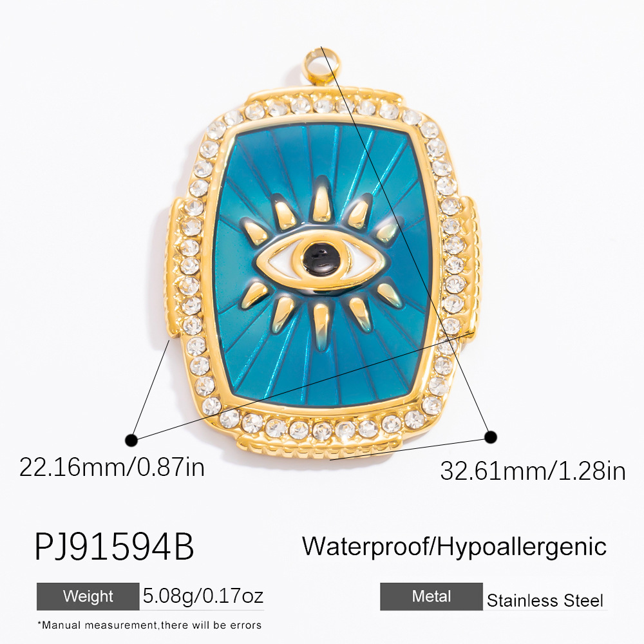Screen dimensions: 644x644
Task: Click the dark Metal label box
Action: pyautogui.click(x=431, y=596)
